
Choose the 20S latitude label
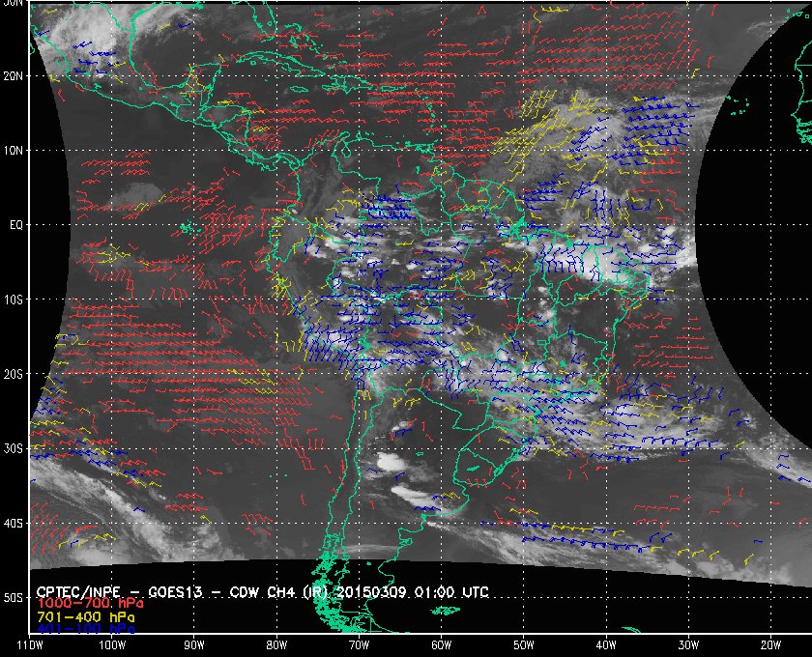click(x=12, y=374)
